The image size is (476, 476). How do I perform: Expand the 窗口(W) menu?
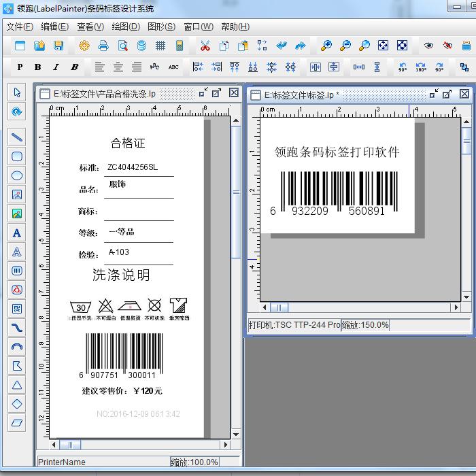tap(198, 27)
